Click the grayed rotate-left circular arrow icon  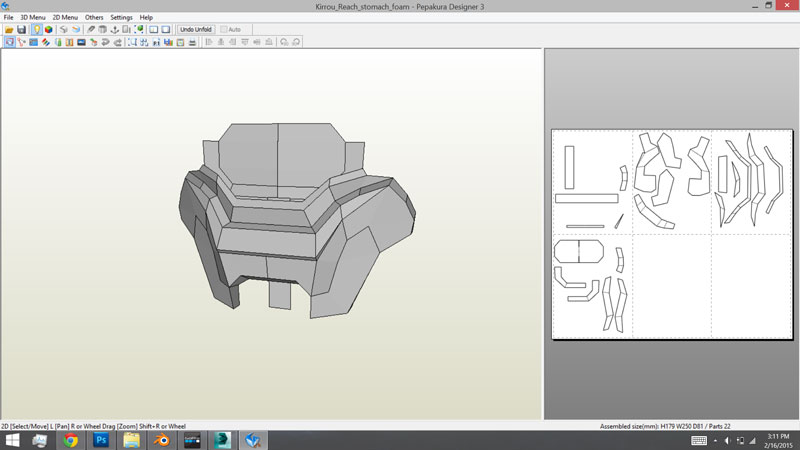tap(284, 42)
